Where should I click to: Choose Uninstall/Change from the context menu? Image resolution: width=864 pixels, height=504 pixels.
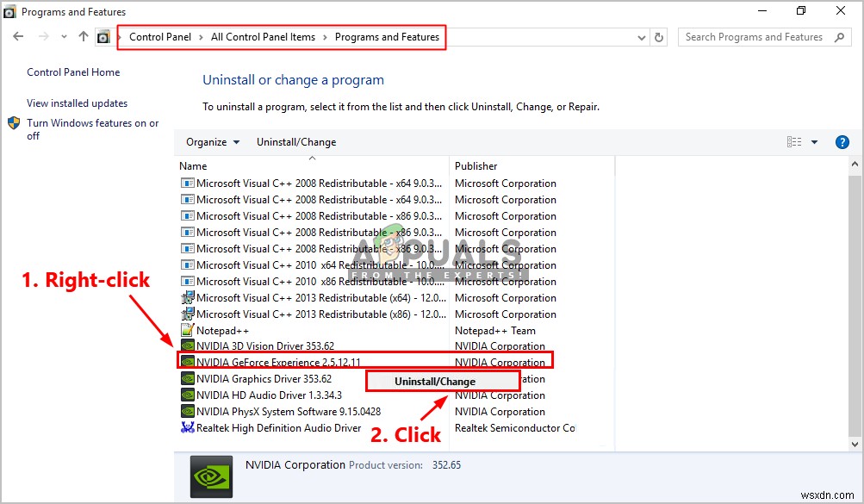[x=435, y=381]
